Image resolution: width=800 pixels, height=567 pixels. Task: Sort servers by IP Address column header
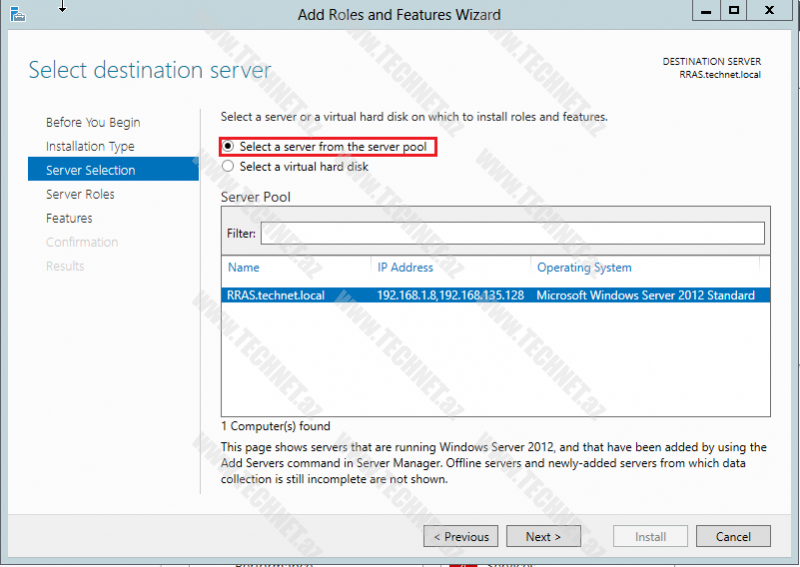tap(405, 267)
